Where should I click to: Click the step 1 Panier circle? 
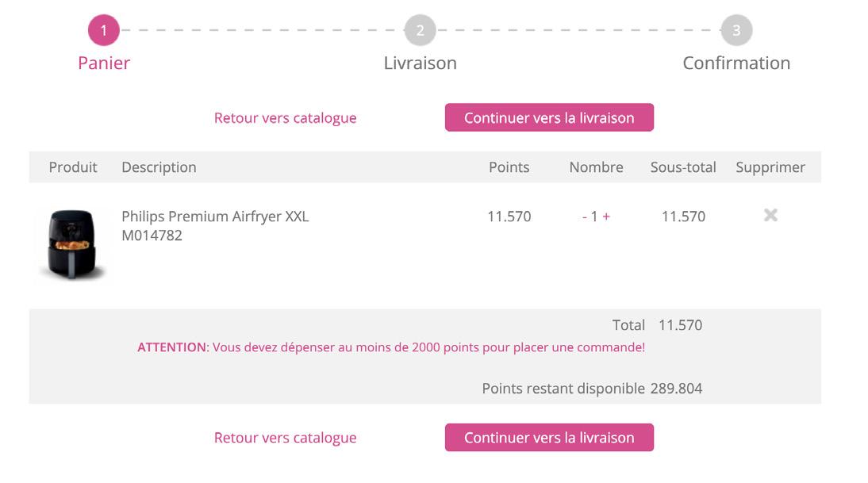pyautogui.click(x=104, y=31)
